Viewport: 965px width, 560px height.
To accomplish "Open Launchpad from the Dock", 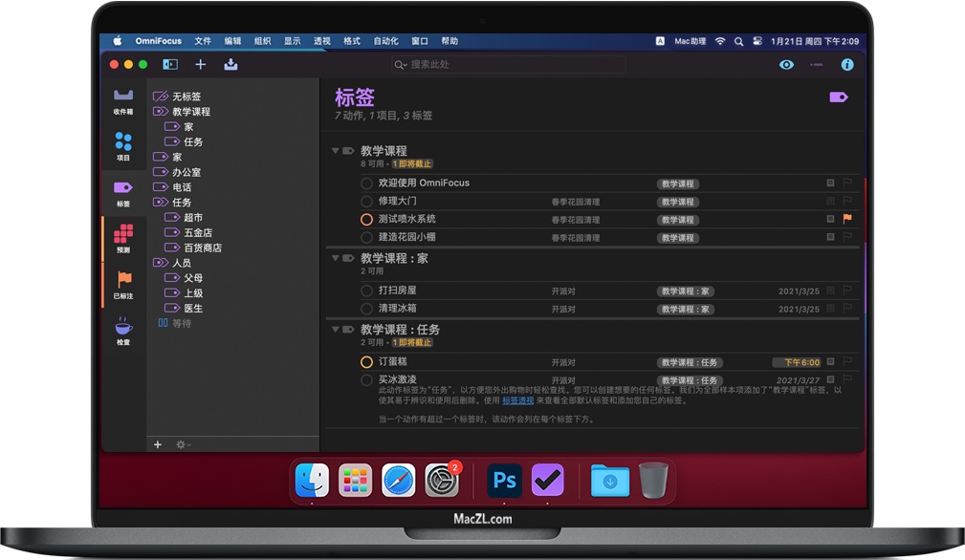I will click(x=355, y=480).
